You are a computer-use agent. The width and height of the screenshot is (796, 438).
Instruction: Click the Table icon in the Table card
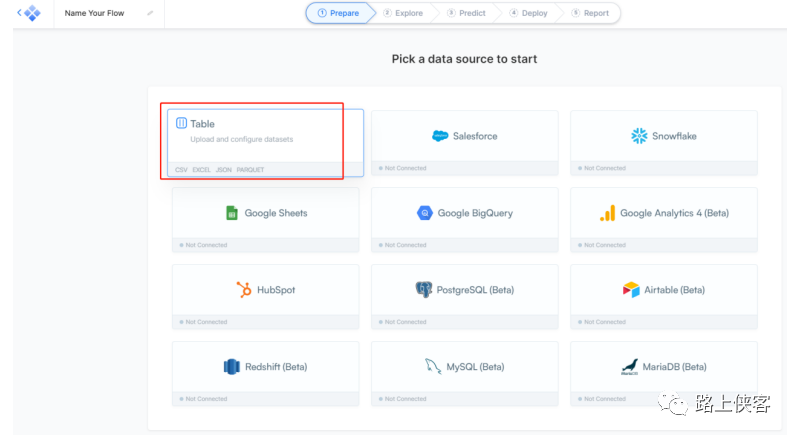(181, 123)
